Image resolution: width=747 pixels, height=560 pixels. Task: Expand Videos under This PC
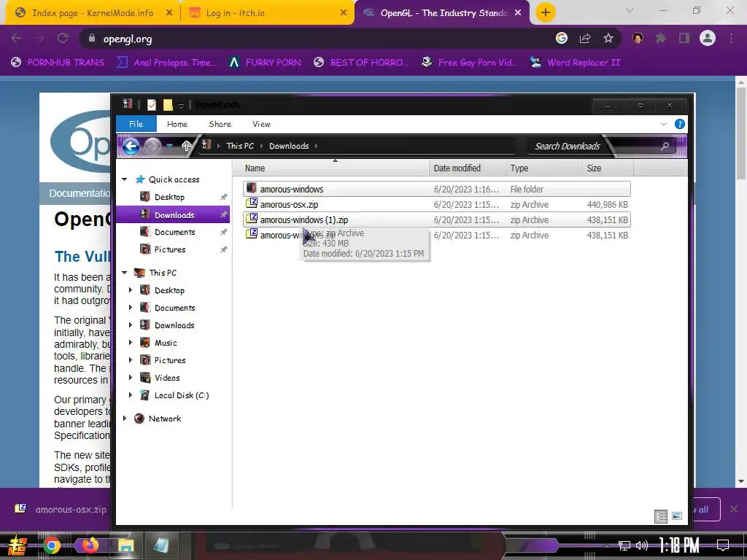point(131,377)
